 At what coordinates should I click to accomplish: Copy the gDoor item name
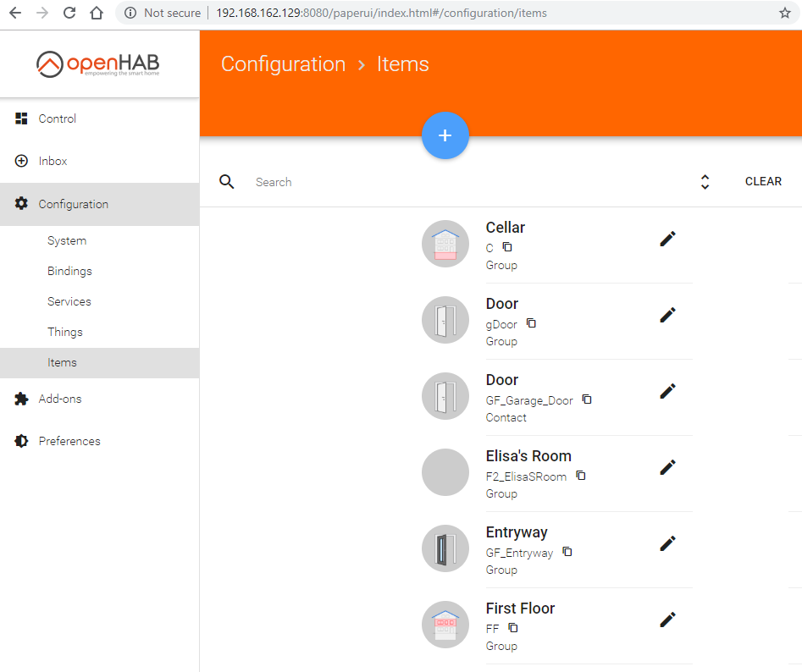pos(531,323)
